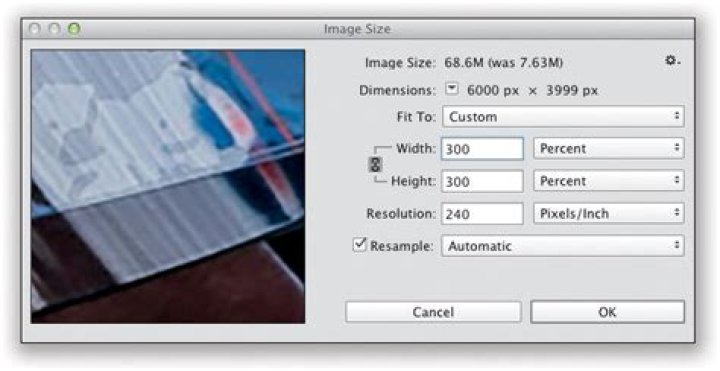Click into the Resolution field
The image size is (720, 371).
click(482, 214)
